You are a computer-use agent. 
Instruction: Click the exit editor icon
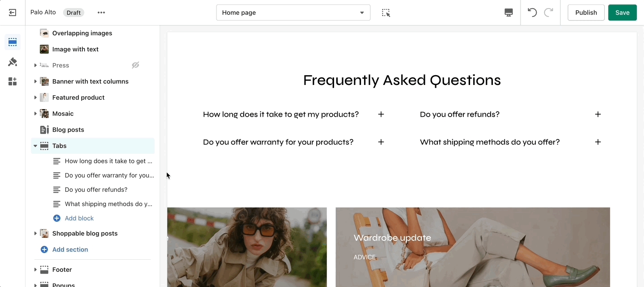(13, 13)
